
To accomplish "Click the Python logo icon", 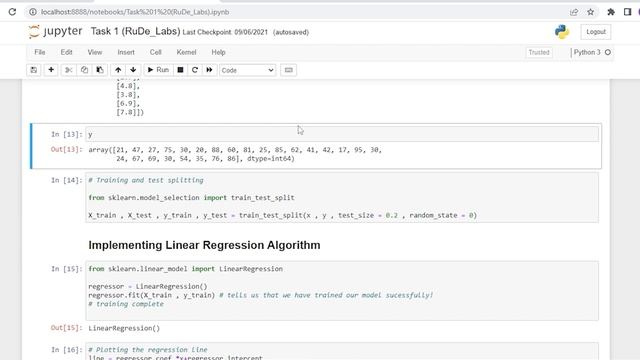I will tap(562, 32).
